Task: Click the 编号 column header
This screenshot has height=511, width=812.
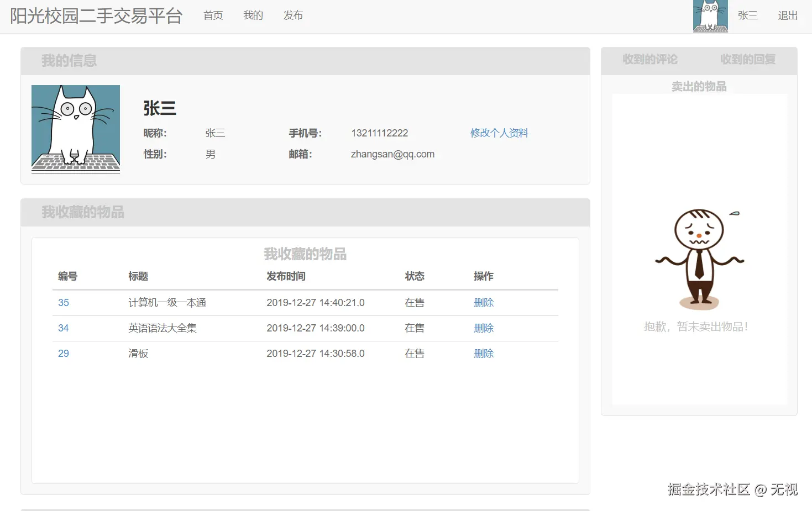Action: pos(67,276)
